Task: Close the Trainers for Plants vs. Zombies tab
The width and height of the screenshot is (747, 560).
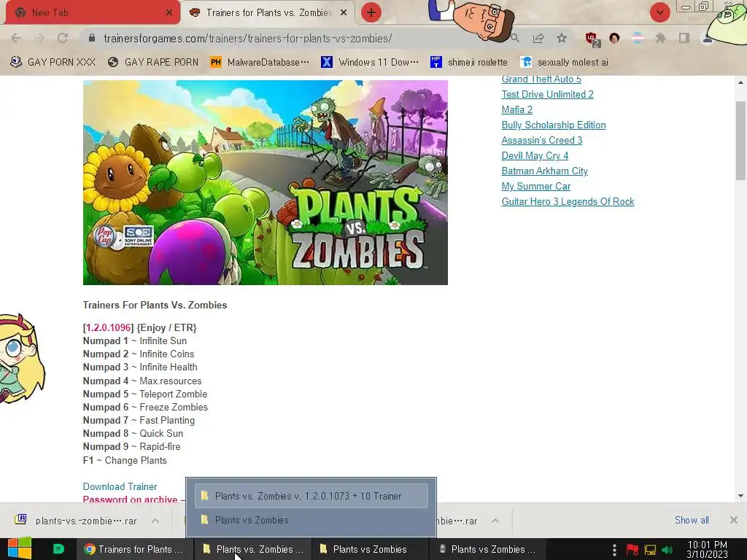Action: tap(344, 13)
